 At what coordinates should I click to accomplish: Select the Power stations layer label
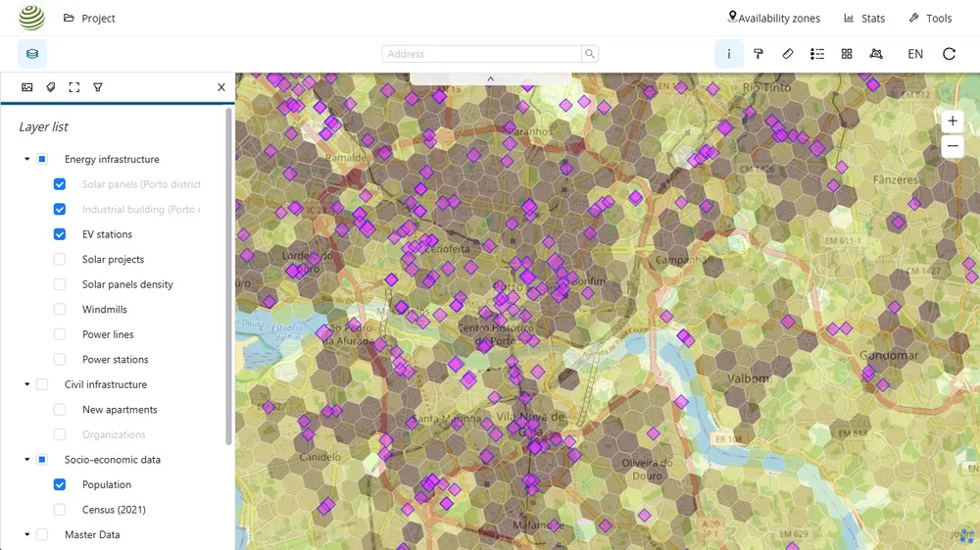tap(115, 360)
